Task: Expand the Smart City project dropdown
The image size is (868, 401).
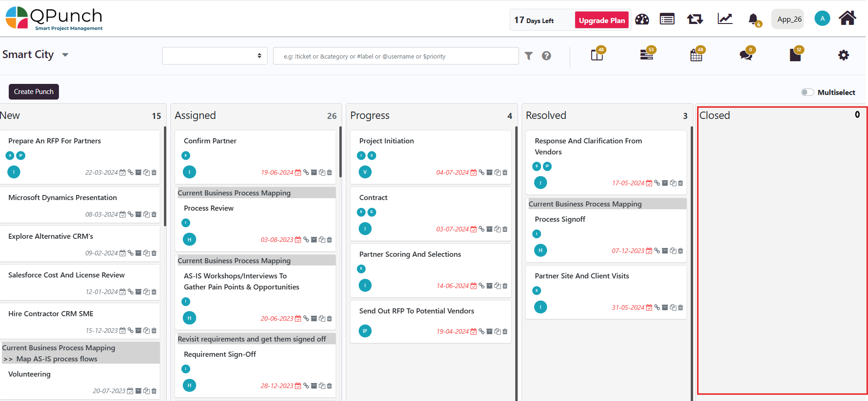Action: (x=65, y=55)
